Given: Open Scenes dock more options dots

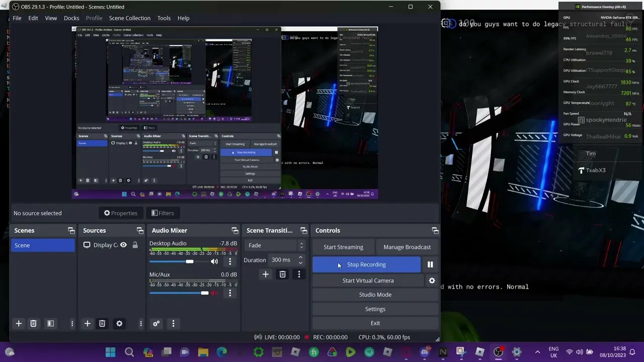Looking at the screenshot, I should [72, 323].
